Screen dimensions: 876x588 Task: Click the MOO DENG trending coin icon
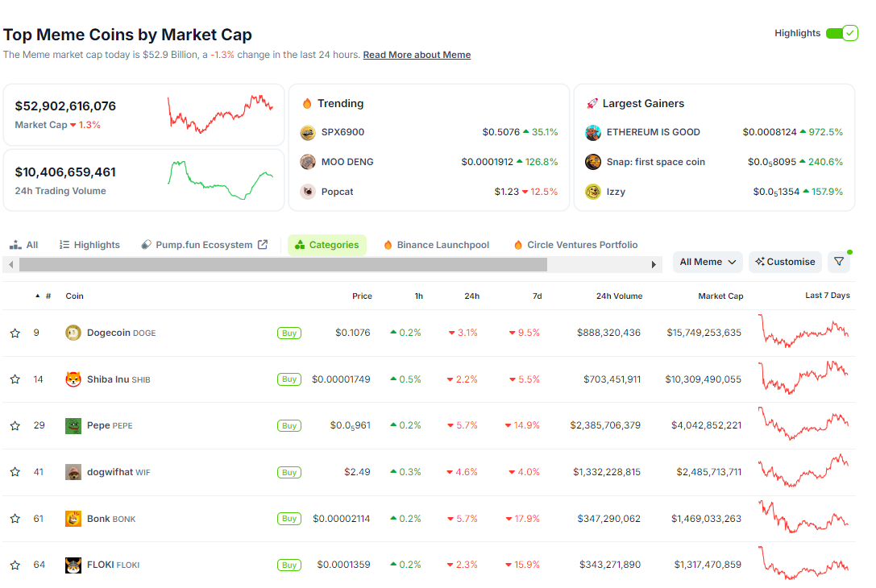pyautogui.click(x=308, y=162)
